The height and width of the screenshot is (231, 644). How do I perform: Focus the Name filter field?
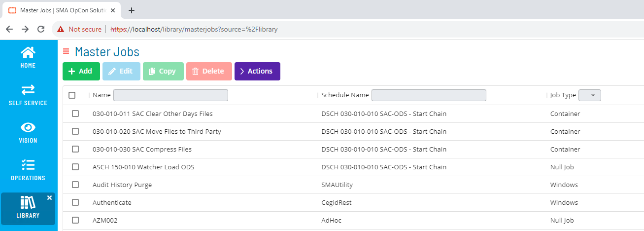pos(170,95)
